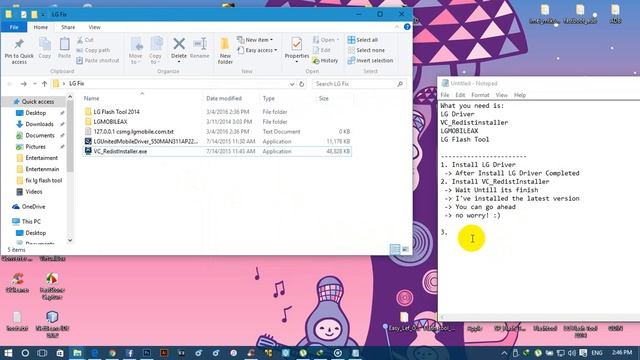Collapse the ribbon with chevron
The image size is (640, 360).
397,27
